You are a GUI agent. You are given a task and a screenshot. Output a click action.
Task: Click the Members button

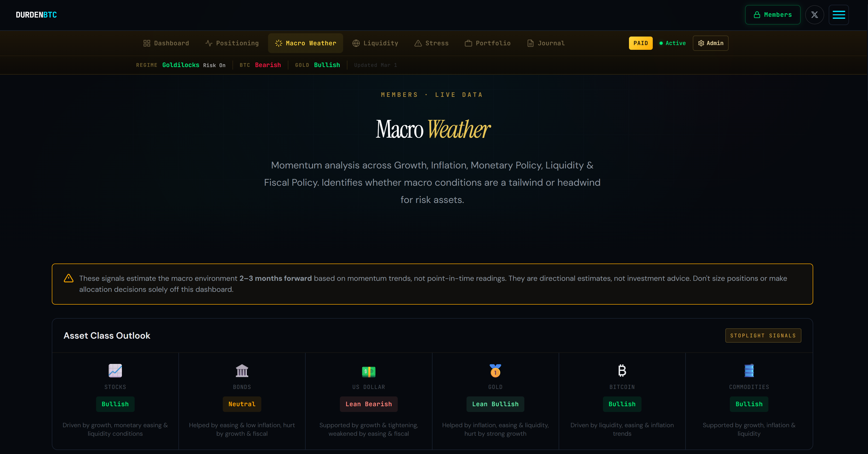point(773,15)
